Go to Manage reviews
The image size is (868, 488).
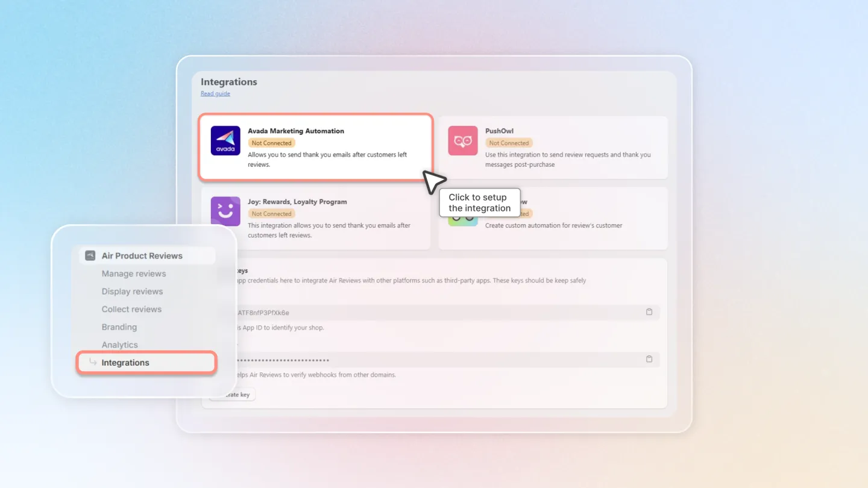pyautogui.click(x=134, y=274)
